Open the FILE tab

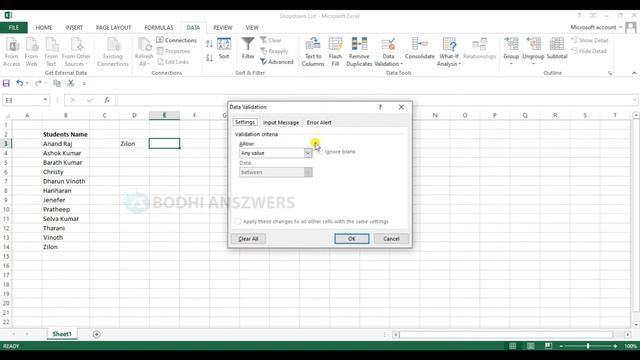pyautogui.click(x=14, y=27)
